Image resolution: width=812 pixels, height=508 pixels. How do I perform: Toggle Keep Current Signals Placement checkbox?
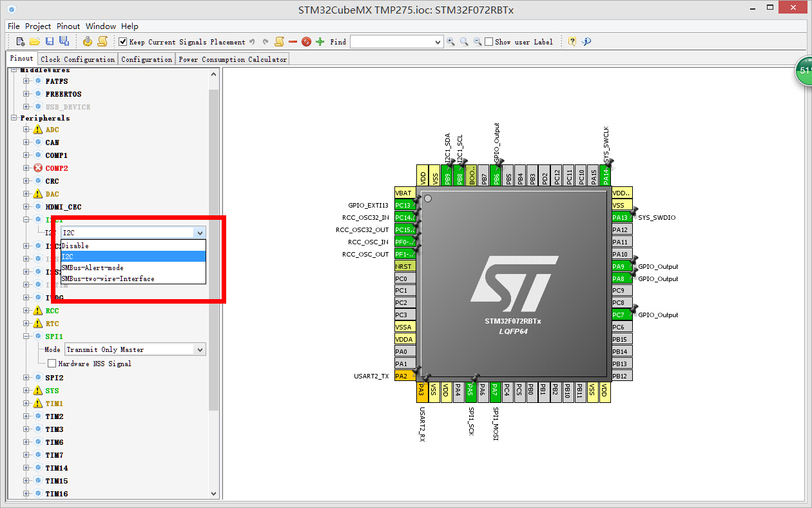(x=123, y=41)
